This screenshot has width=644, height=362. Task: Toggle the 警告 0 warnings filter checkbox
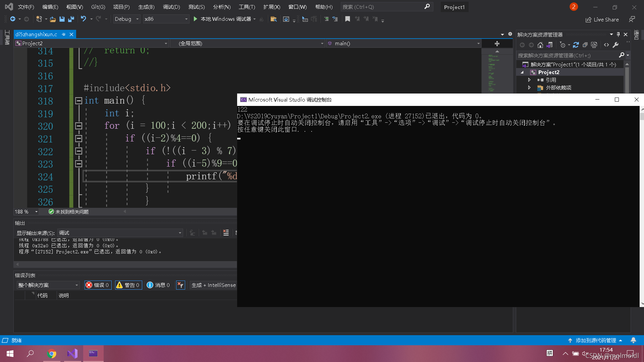[x=129, y=285]
